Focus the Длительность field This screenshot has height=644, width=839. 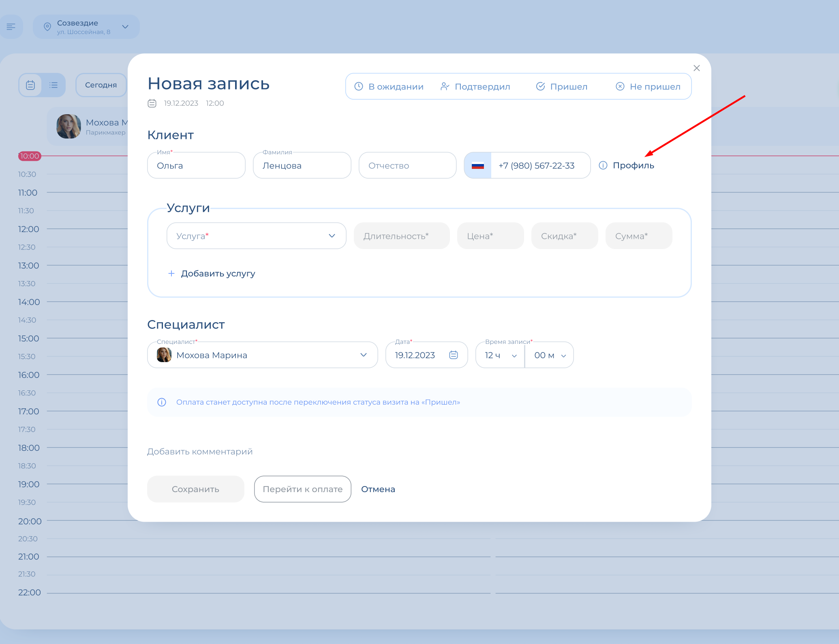[402, 236]
